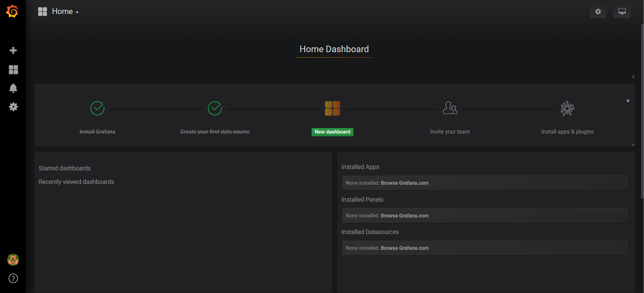
Task: Click the green New dashboard button
Action: coord(332,132)
